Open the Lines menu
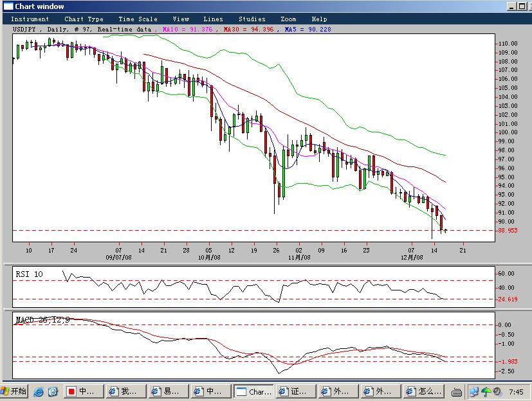 pyautogui.click(x=213, y=19)
